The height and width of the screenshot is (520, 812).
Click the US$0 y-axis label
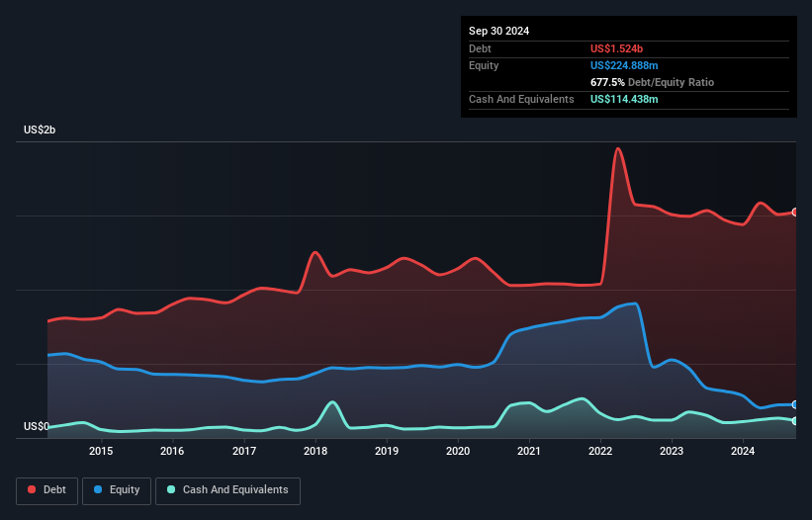click(37, 426)
